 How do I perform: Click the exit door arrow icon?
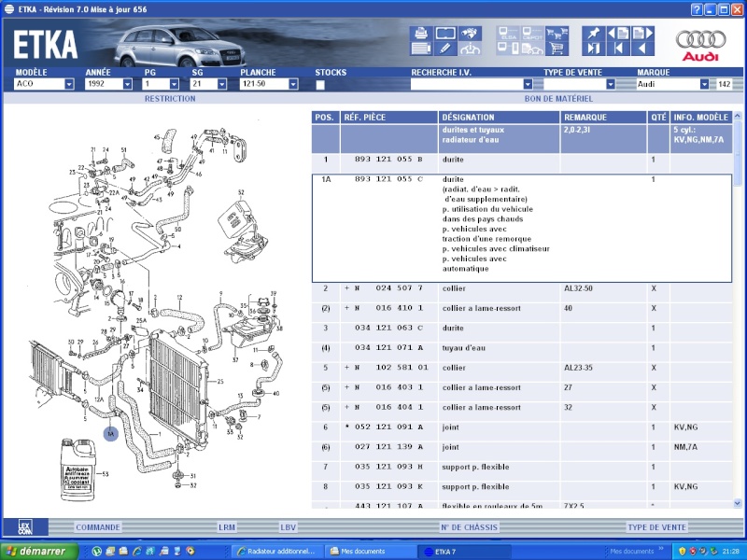594,49
